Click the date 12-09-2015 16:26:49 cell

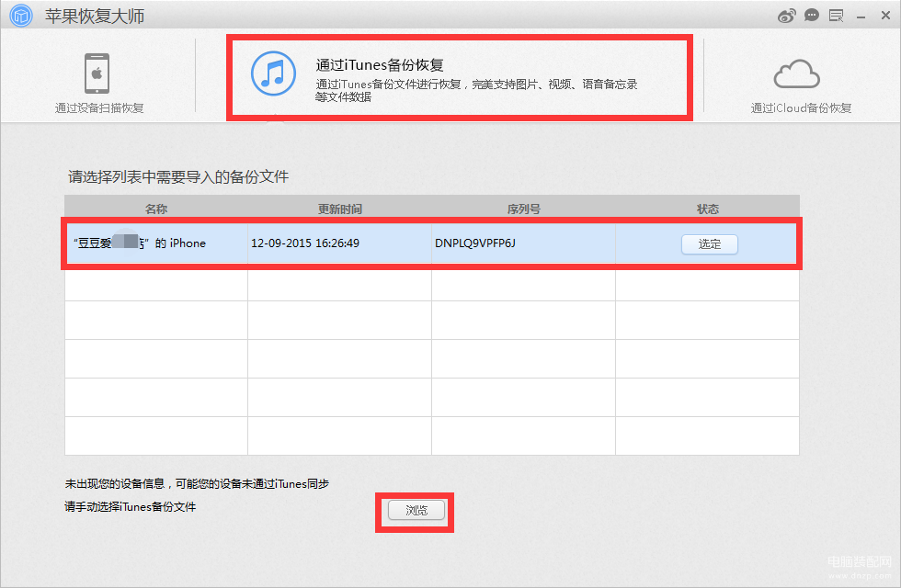(x=339, y=243)
